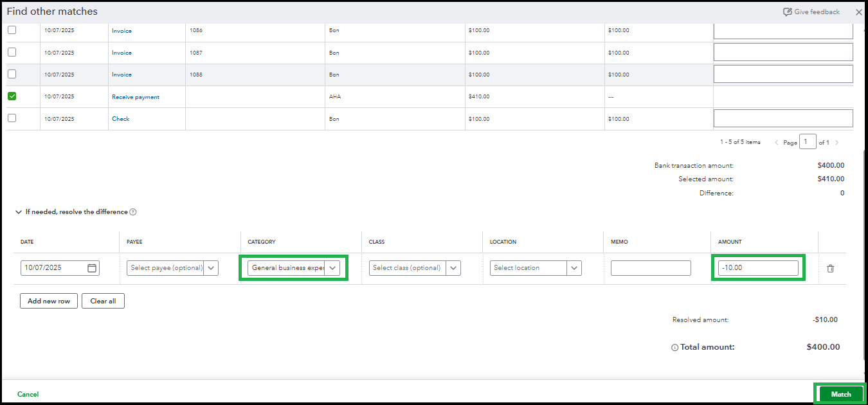Click the payment field for Invoice 1086
This screenshot has width=868, height=405.
[x=783, y=30]
